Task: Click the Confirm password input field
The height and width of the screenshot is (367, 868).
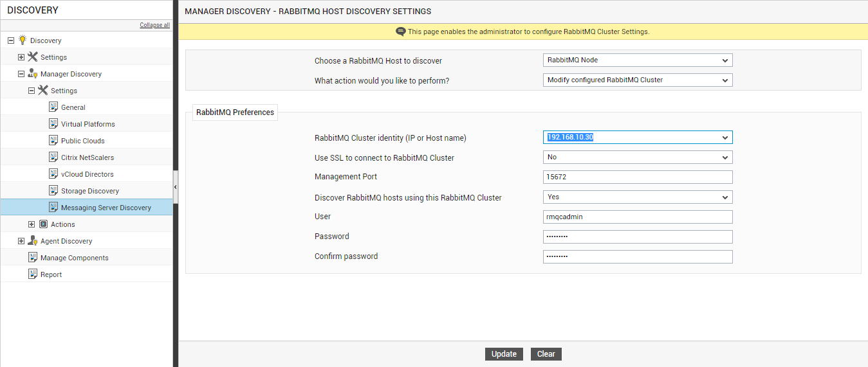Action: pos(638,257)
